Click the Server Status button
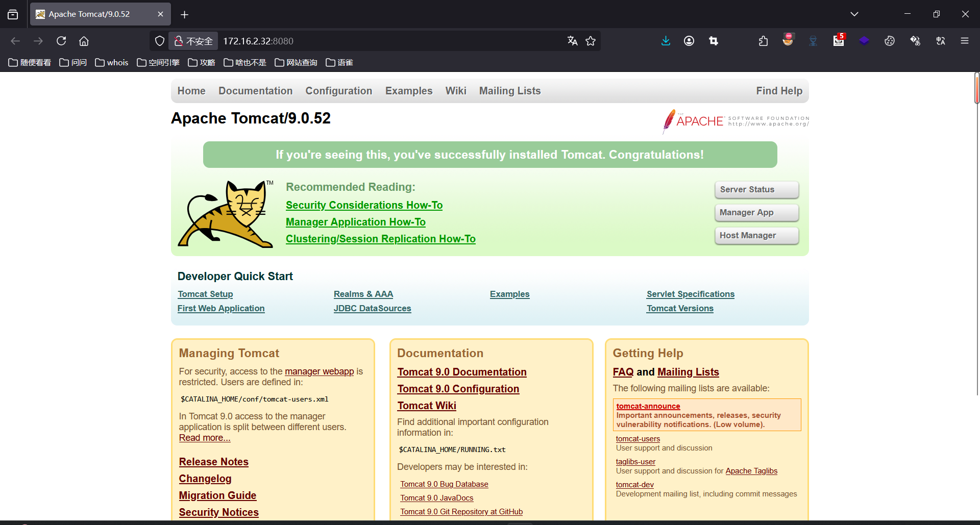Viewport: 980px width, 525px height. [x=757, y=190]
